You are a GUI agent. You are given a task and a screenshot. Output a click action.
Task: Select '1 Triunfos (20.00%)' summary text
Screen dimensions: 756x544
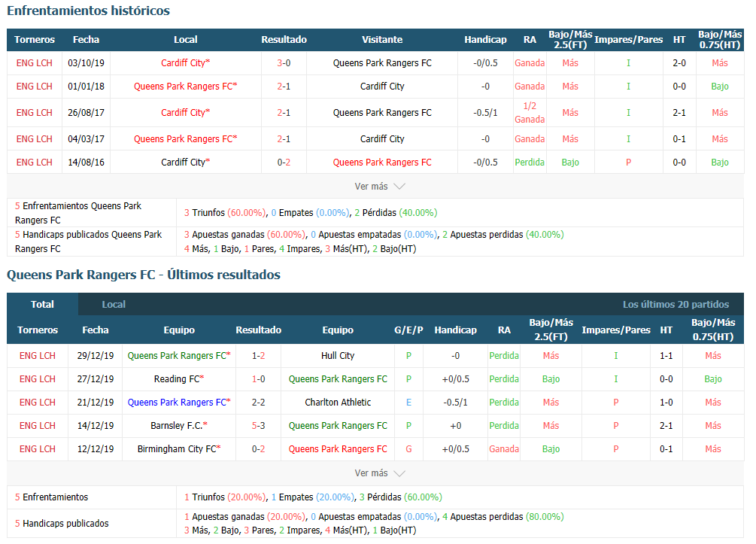(x=225, y=497)
